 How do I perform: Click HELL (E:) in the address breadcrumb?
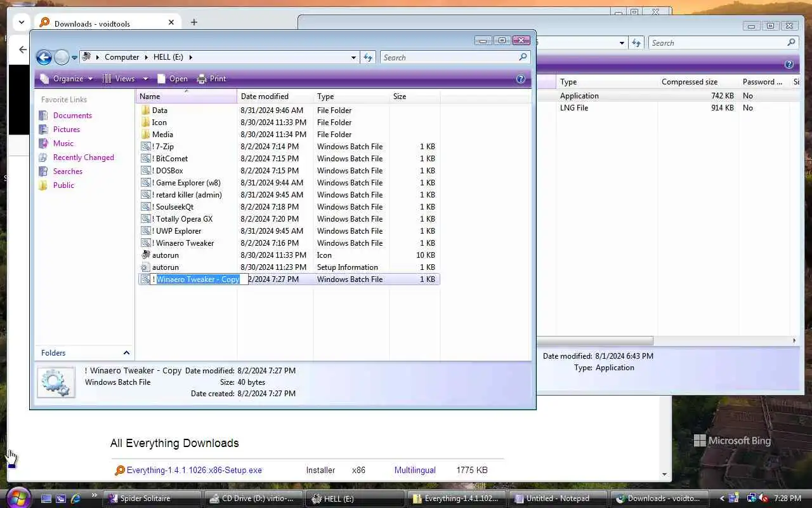(168, 57)
